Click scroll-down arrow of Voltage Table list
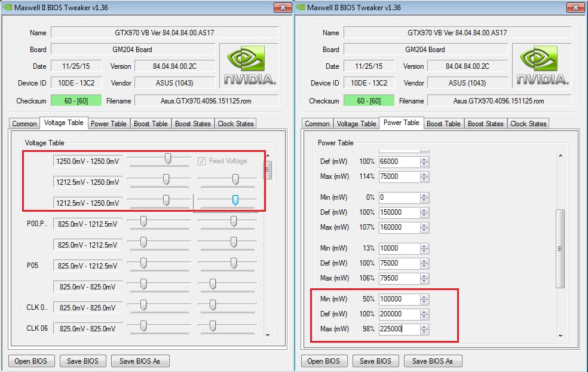Image resolution: width=588 pixels, height=372 pixels. [268, 335]
